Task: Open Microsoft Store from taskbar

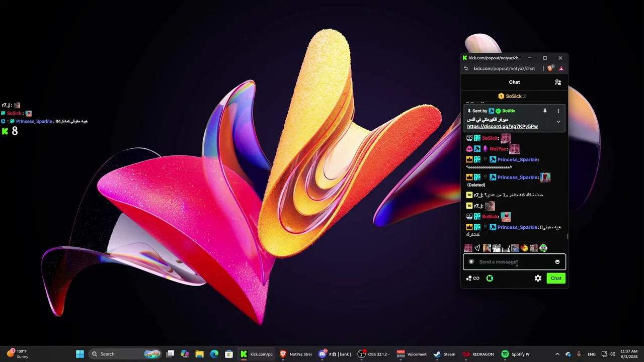Action: (228, 354)
